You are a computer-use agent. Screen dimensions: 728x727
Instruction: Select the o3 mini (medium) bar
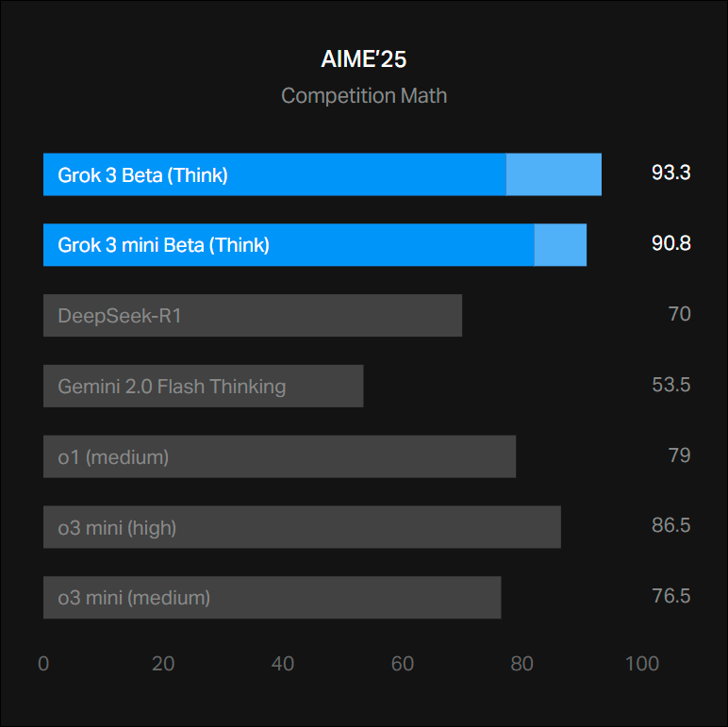272,598
